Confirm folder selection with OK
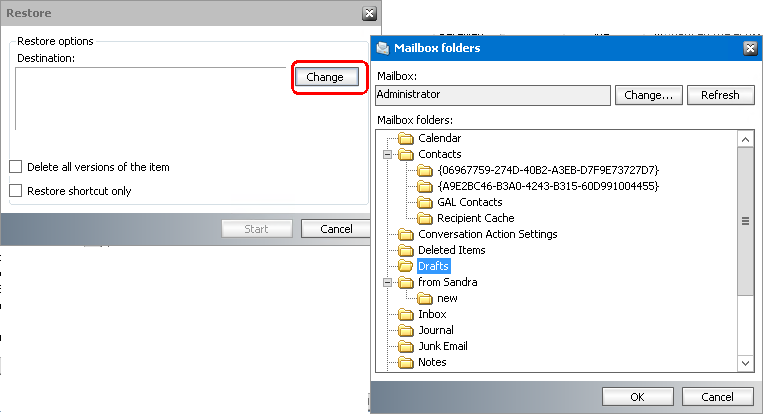 point(637,397)
